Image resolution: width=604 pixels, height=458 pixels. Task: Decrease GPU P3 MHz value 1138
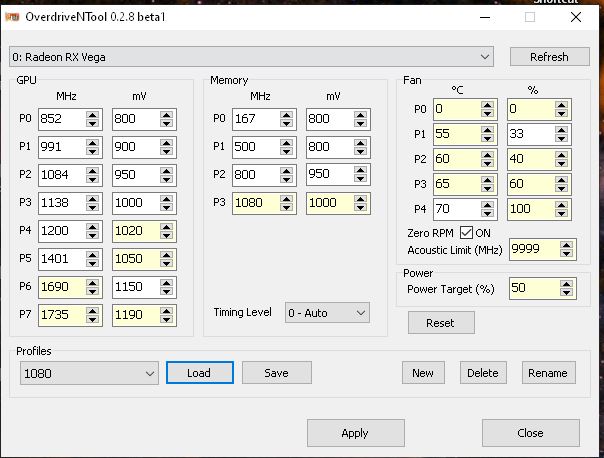(92, 207)
